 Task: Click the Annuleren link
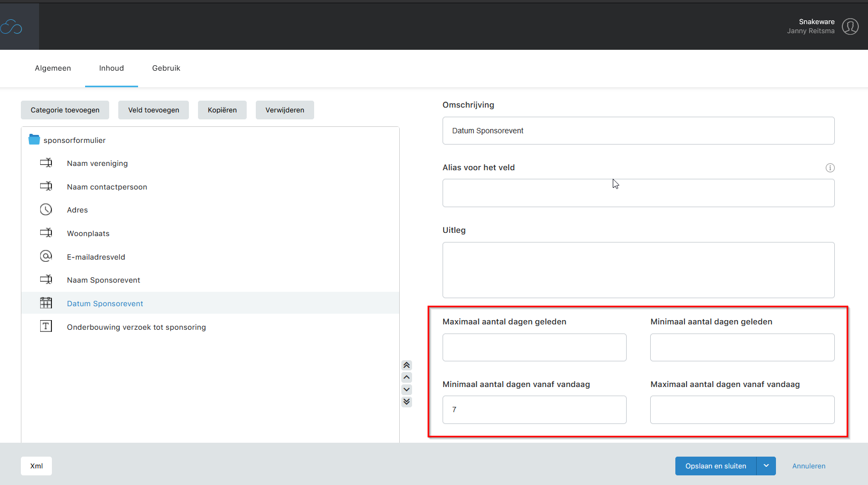[x=809, y=466]
